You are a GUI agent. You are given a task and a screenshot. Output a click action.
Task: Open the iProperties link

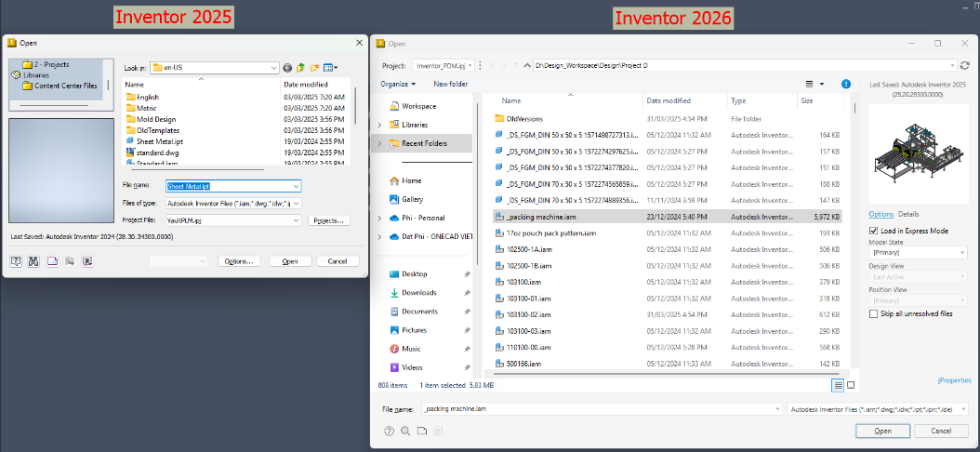954,380
